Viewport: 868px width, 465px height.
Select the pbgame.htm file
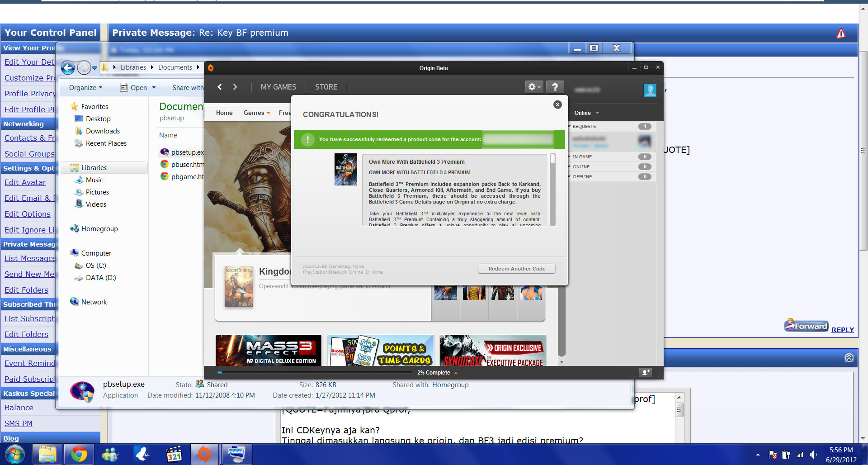183,177
